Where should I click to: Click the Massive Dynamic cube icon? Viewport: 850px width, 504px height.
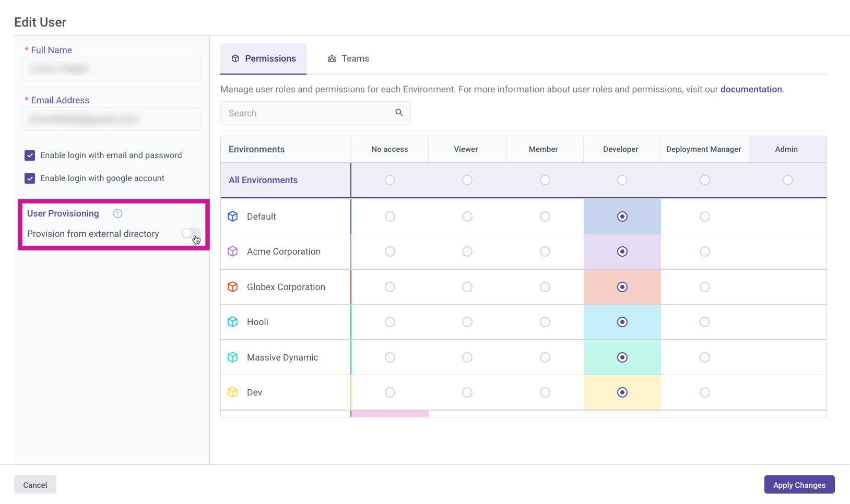tap(233, 357)
